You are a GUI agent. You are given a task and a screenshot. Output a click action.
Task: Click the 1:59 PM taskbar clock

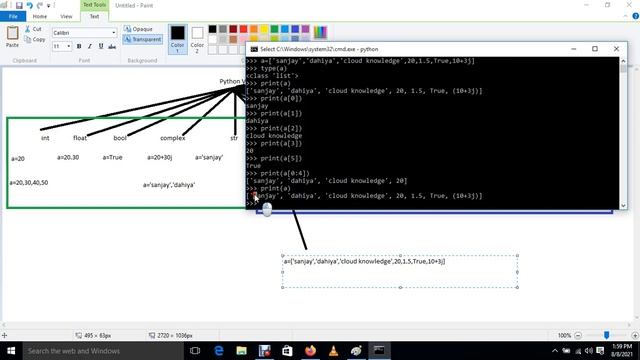(622, 351)
